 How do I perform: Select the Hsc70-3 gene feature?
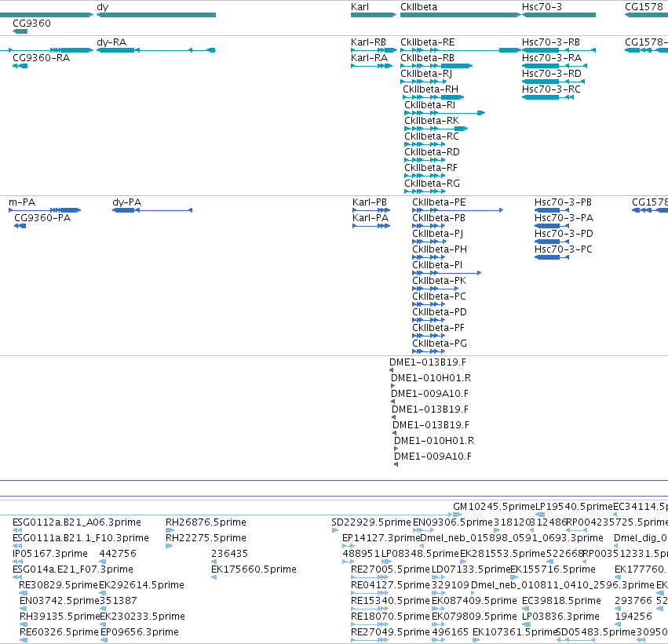pyautogui.click(x=559, y=15)
